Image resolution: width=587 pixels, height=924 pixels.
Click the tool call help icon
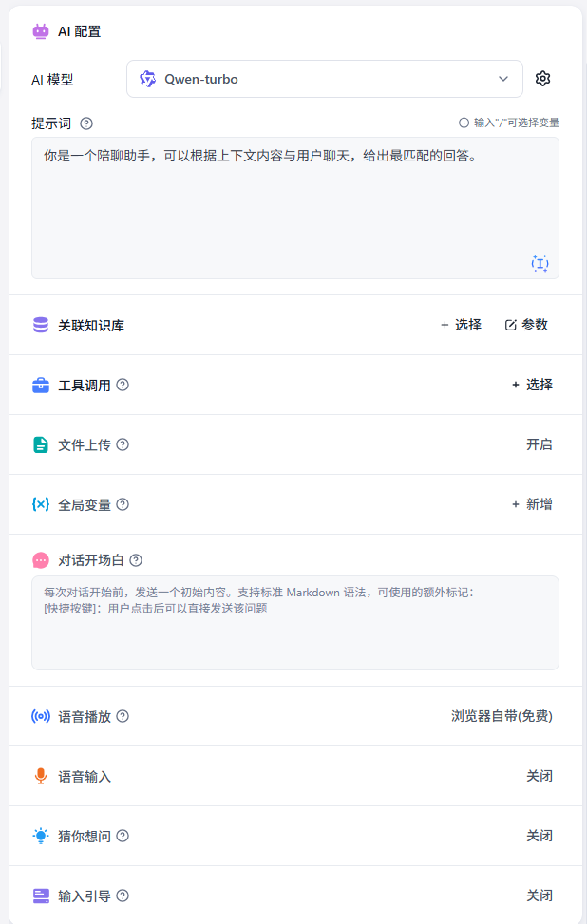pyautogui.click(x=123, y=385)
